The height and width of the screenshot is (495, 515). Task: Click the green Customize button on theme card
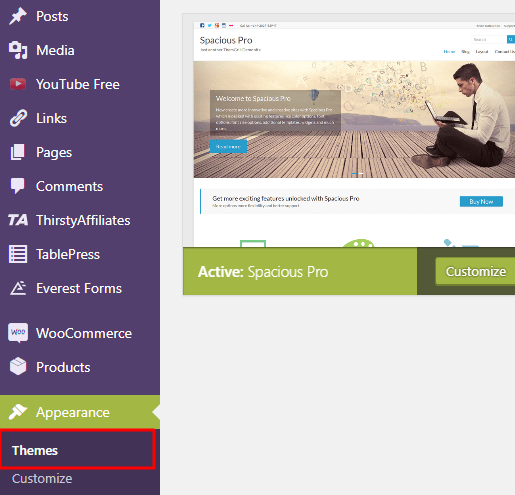(475, 271)
